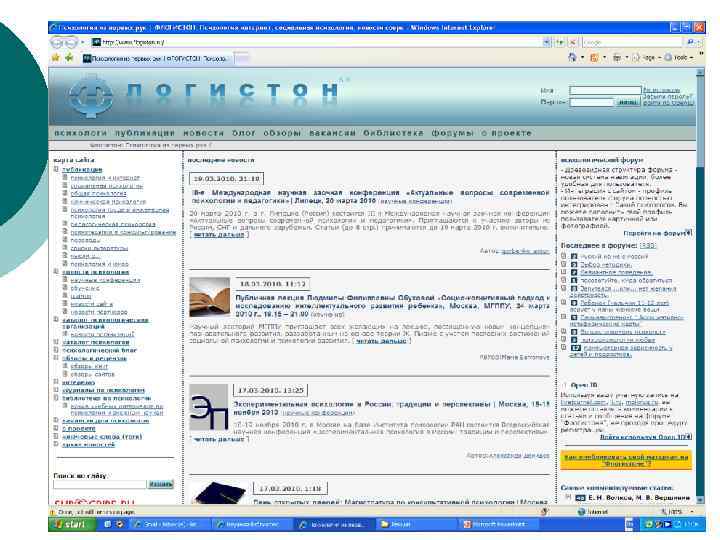Click the post-count 12 badge in forum list
This screenshot has height=540, width=720.
click(x=575, y=348)
